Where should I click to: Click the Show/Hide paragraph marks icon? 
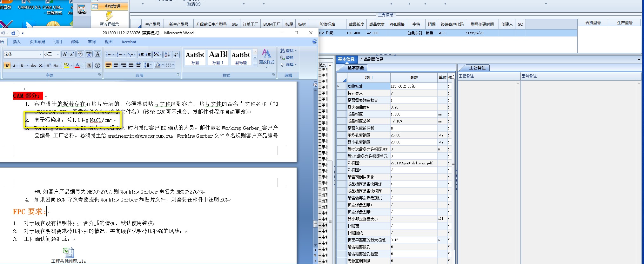pyautogui.click(x=176, y=55)
